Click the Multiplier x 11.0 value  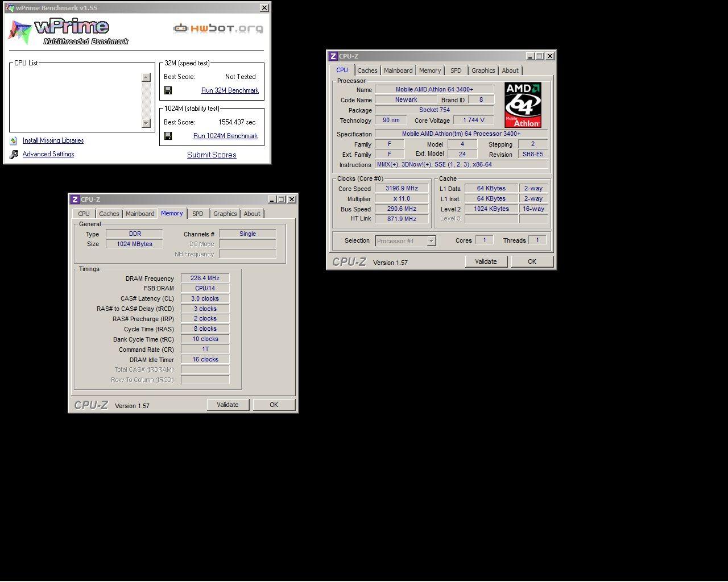[x=402, y=198]
